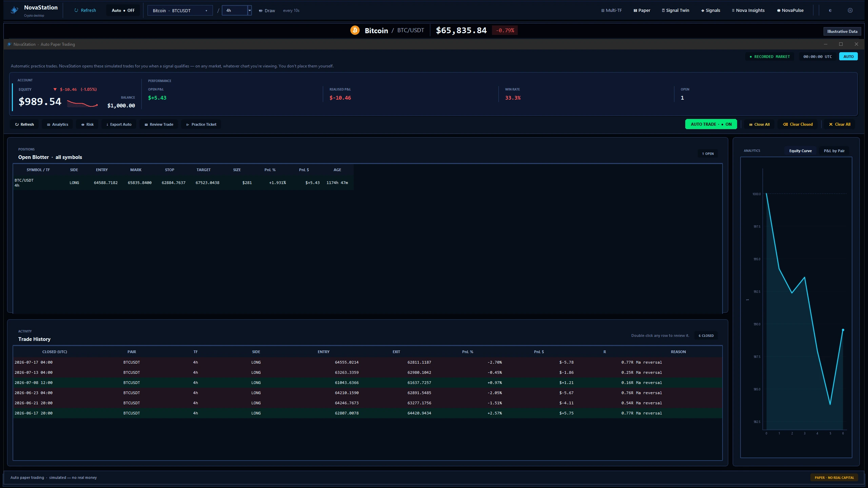Click the -0.79% price change badge

point(505,30)
